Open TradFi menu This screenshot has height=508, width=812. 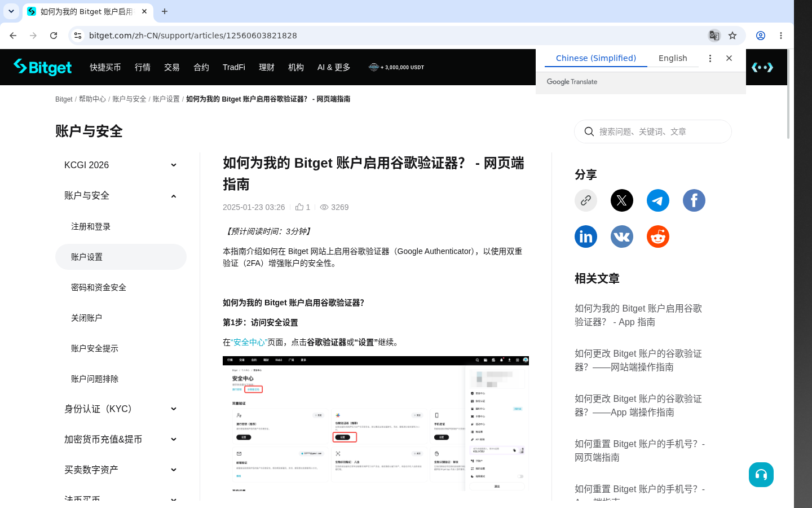pyautogui.click(x=234, y=67)
